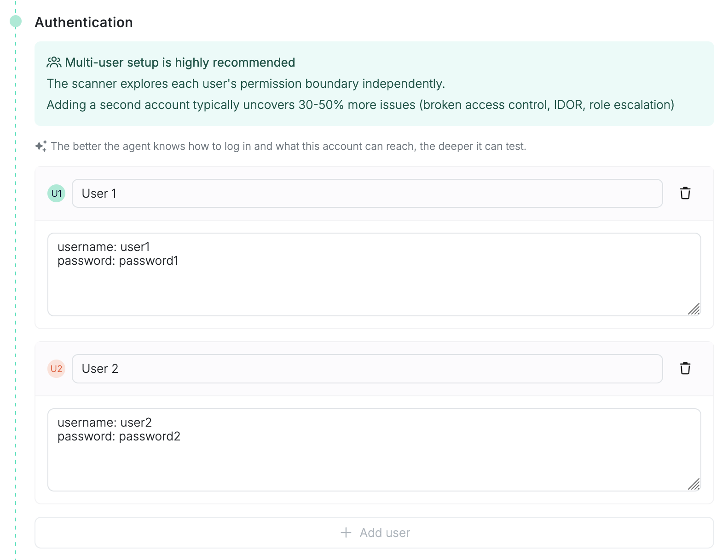Image resolution: width=728 pixels, height=560 pixels.
Task: Click the U1 avatar badge
Action: tap(57, 194)
